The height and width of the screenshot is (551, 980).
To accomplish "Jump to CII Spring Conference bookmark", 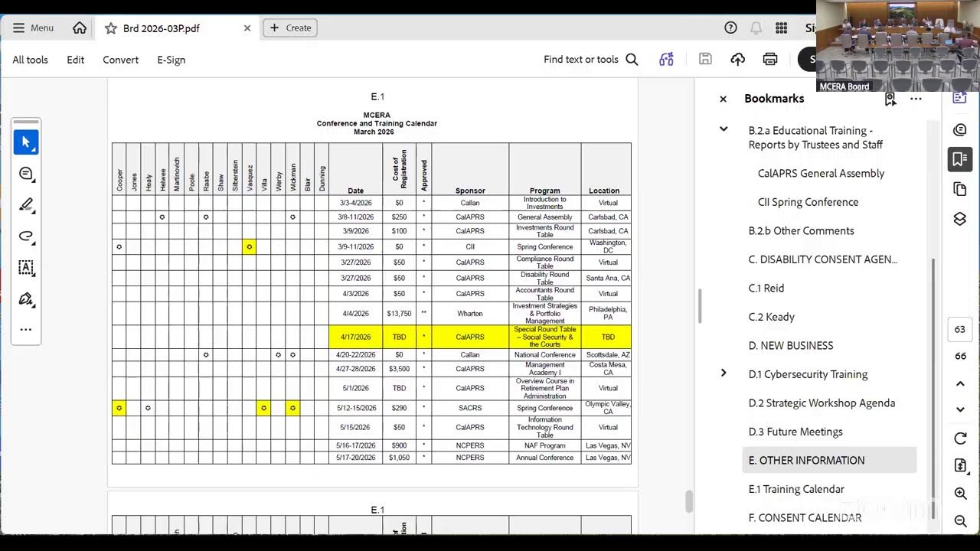I will click(x=808, y=202).
